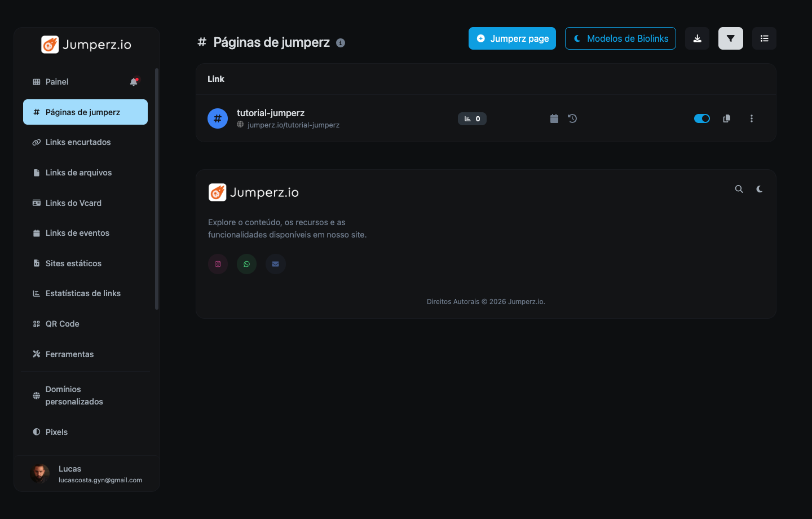Navigate to Links do Vcard

point(85,203)
